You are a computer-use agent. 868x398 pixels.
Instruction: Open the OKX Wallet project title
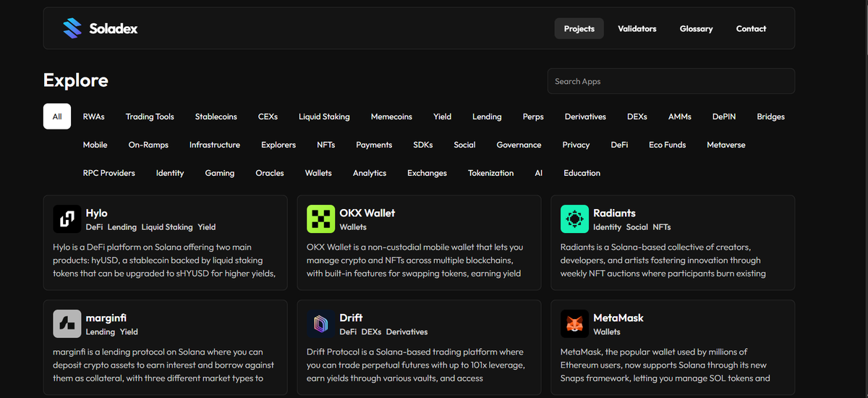[367, 213]
